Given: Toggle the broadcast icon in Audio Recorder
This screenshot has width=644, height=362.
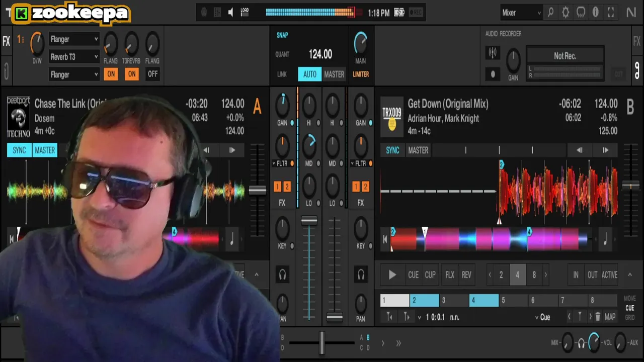Looking at the screenshot, I should pyautogui.click(x=493, y=52).
